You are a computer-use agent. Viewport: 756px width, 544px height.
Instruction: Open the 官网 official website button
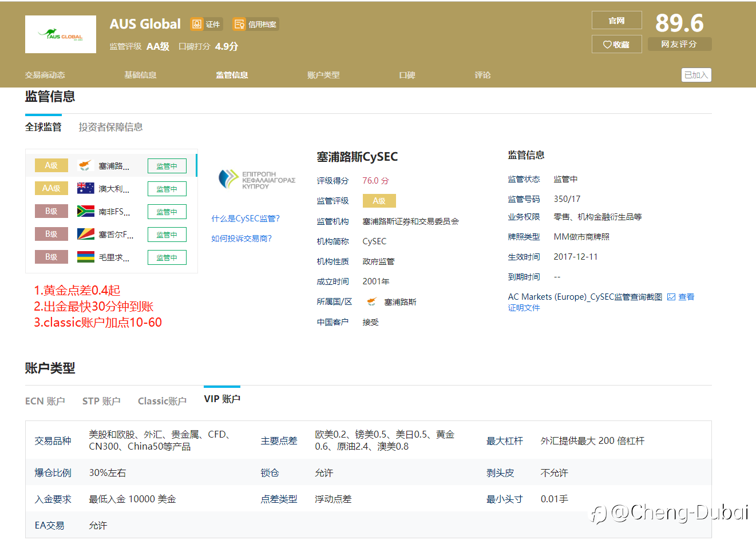(616, 21)
